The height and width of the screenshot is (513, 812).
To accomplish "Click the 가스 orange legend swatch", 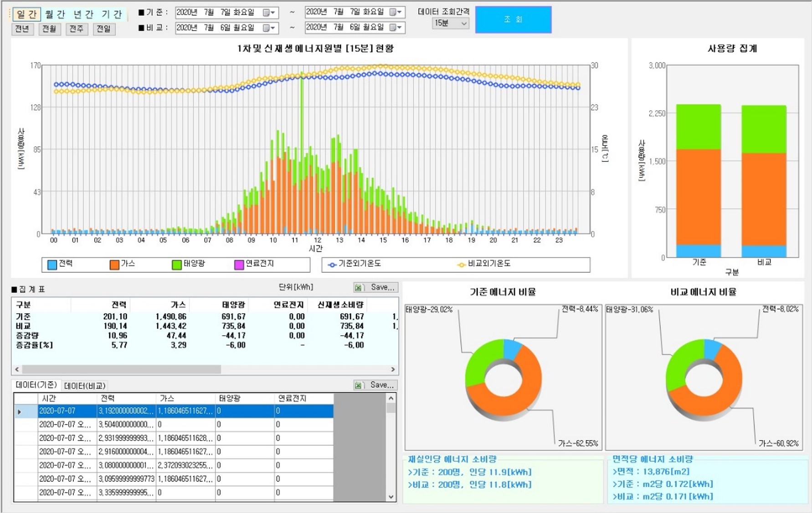I will point(114,264).
